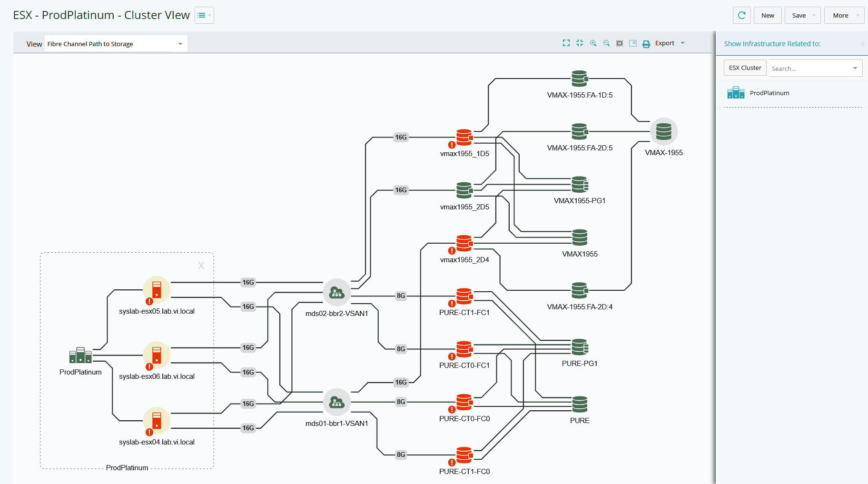
Task: Click the VMAX1955 storage node
Action: (x=580, y=237)
